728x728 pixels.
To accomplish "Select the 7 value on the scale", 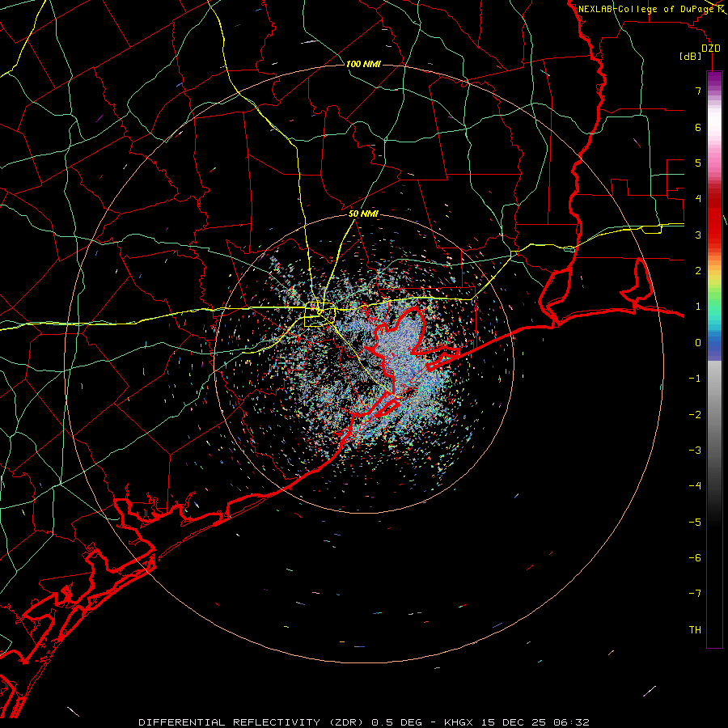I will tap(698, 91).
